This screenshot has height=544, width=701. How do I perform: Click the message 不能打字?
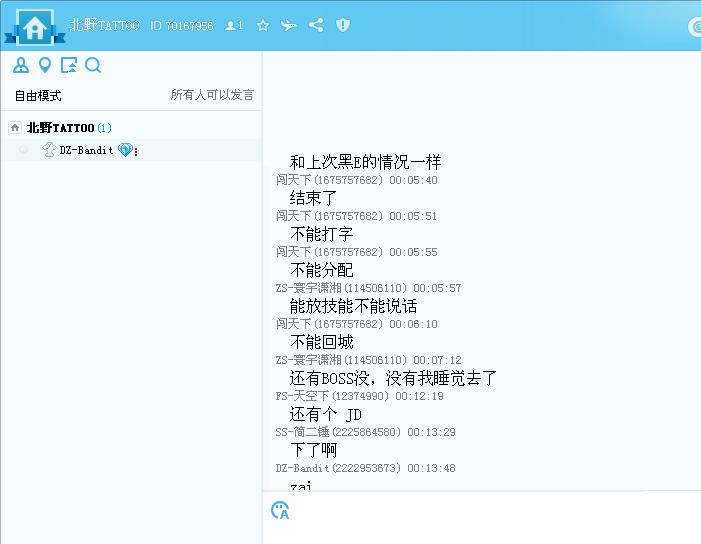[x=321, y=234]
